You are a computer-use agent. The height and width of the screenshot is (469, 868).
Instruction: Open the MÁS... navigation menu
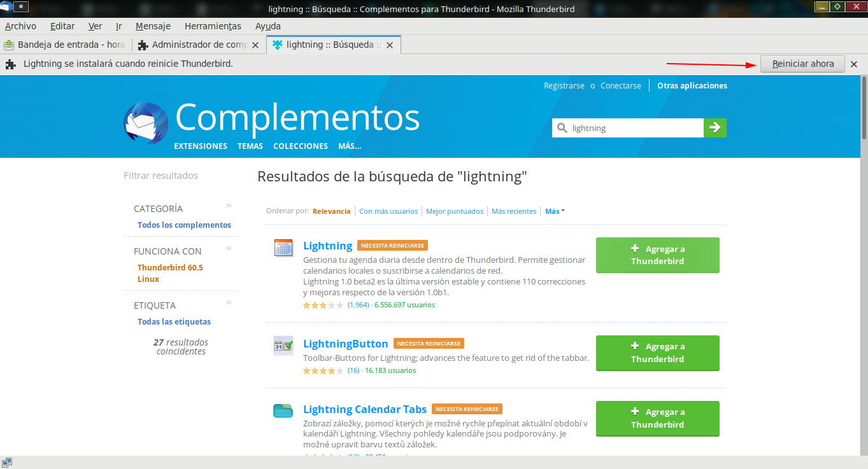350,146
